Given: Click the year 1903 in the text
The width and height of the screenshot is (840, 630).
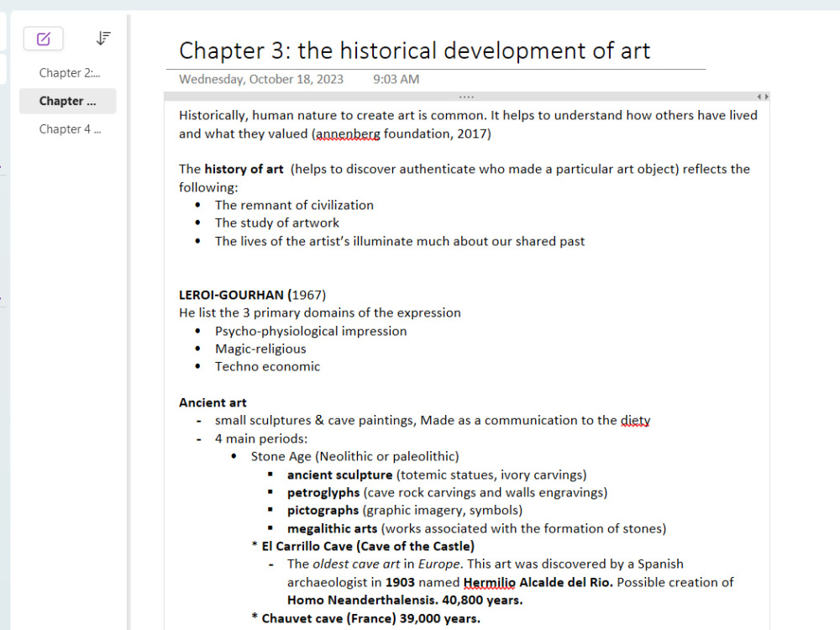Looking at the screenshot, I should click(400, 582).
